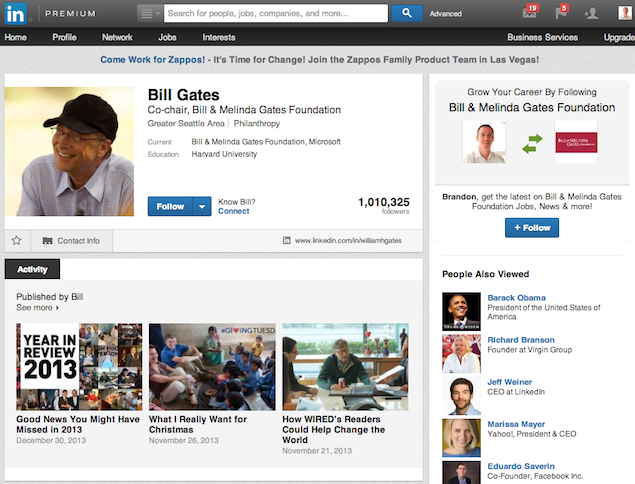
Task: Open the profile URL www.linkedin.com/in/williamhgates
Action: (348, 241)
